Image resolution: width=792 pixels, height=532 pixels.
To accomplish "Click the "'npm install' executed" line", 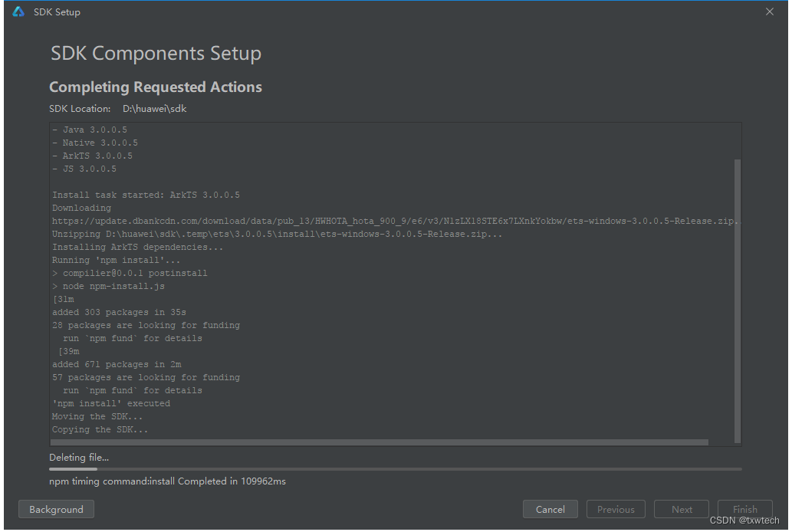I will tap(111, 404).
